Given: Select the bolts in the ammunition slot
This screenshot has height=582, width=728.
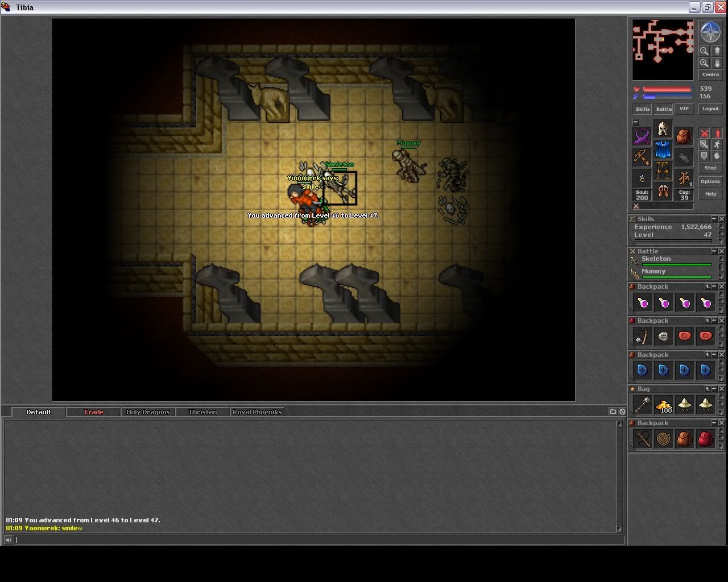Looking at the screenshot, I should point(684,178).
